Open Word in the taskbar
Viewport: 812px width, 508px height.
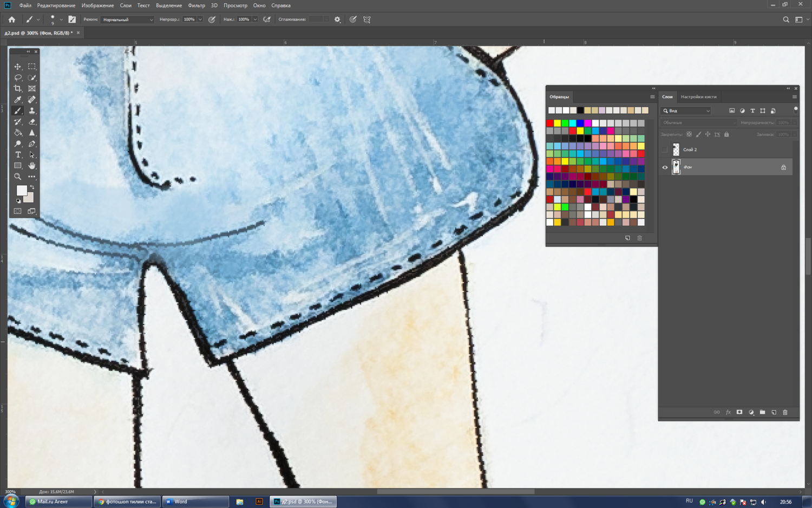point(196,502)
